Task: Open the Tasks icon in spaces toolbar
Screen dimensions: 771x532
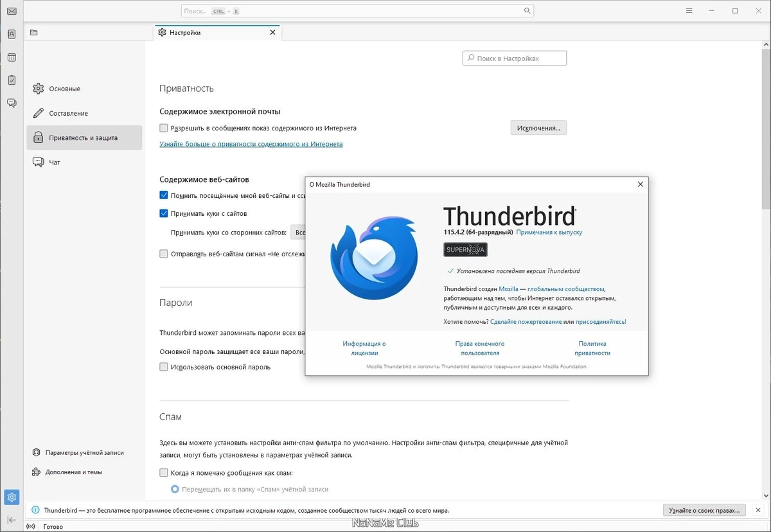Action: pyautogui.click(x=12, y=80)
